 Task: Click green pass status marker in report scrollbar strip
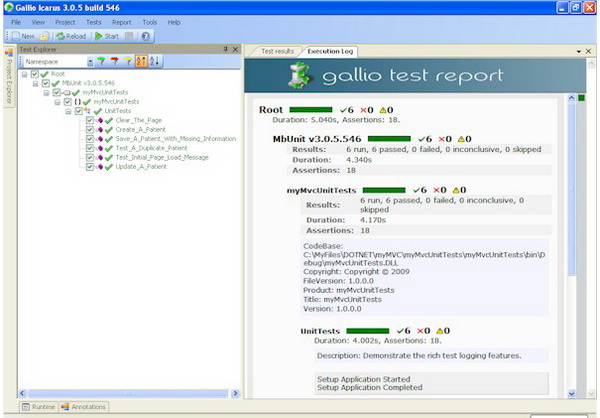[x=581, y=98]
